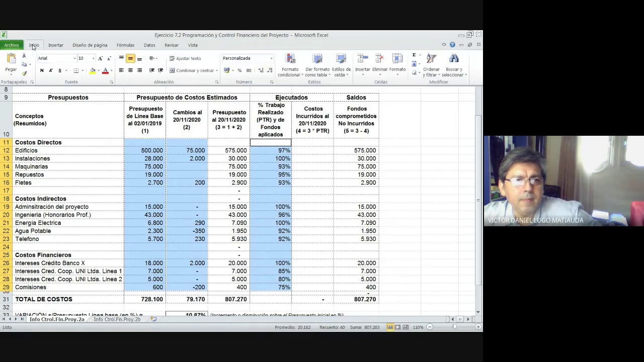Click the Format Painter brush icon

(x=24, y=73)
